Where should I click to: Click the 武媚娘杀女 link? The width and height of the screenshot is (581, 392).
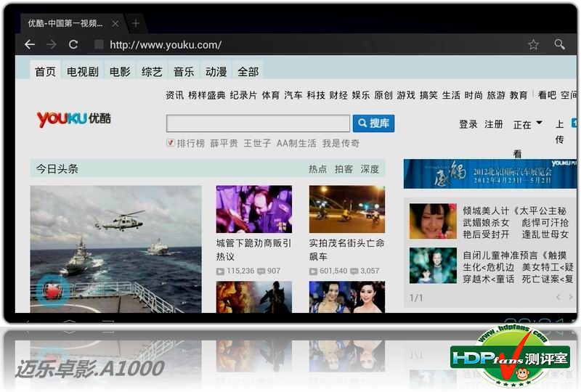click(486, 223)
